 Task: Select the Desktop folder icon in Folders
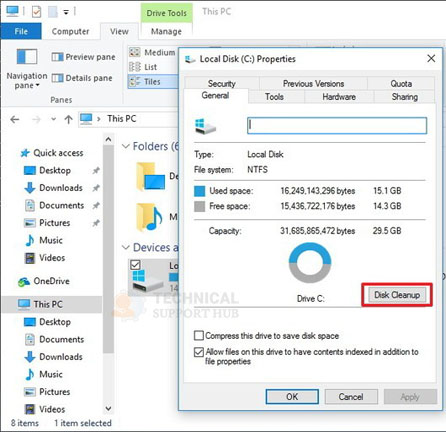coord(150,177)
